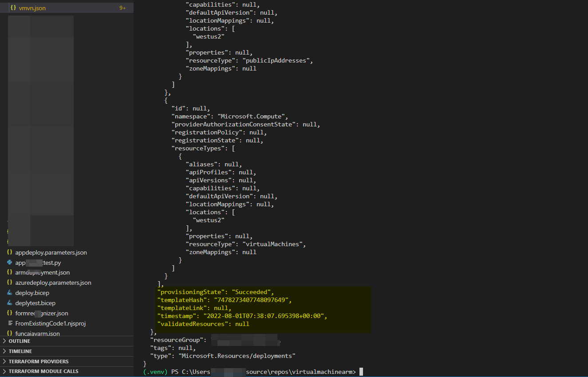Expand the TERRAFORM PROVIDERS section chevron

coord(4,361)
